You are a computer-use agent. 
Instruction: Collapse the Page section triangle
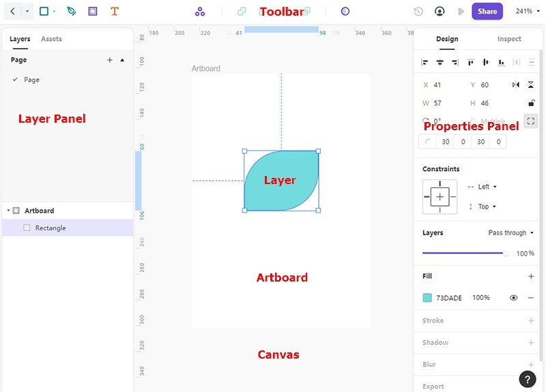click(x=122, y=60)
